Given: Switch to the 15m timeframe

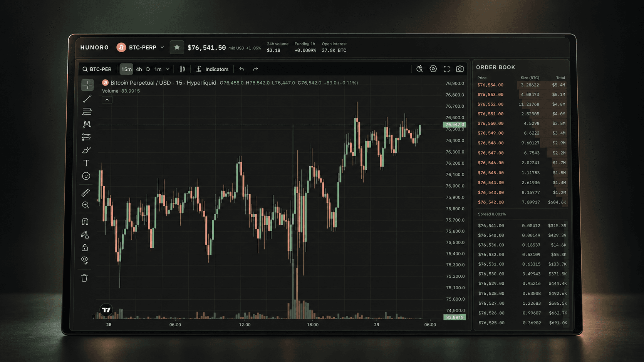Looking at the screenshot, I should point(126,69).
